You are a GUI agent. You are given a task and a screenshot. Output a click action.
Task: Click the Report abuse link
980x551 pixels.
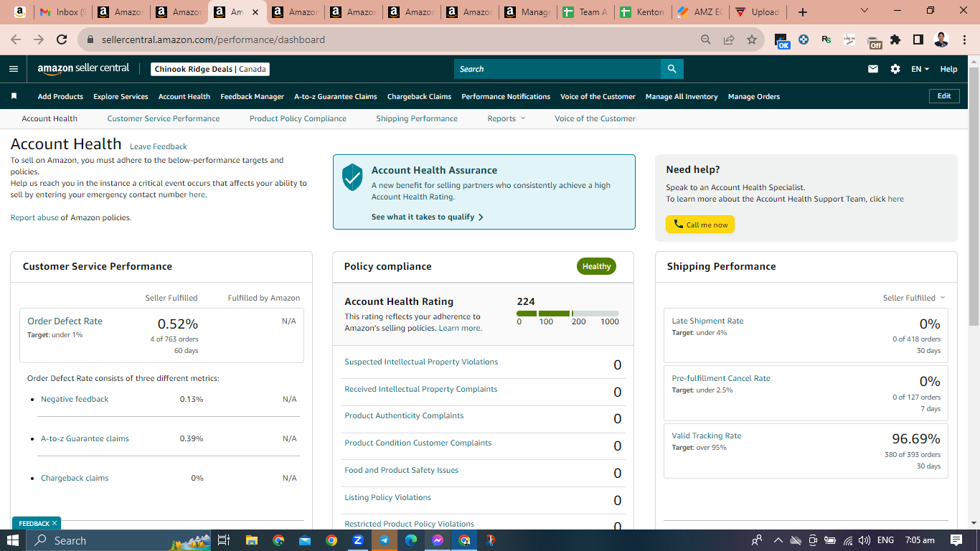(x=34, y=217)
